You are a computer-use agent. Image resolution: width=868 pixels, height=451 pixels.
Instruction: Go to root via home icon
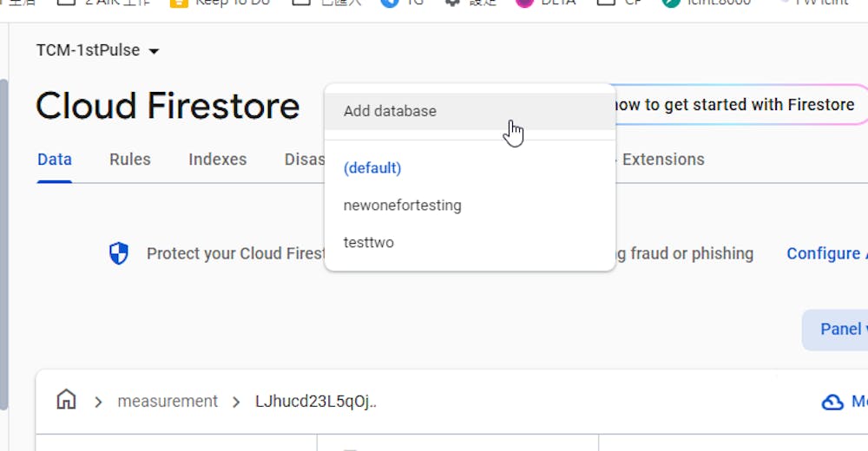(67, 400)
